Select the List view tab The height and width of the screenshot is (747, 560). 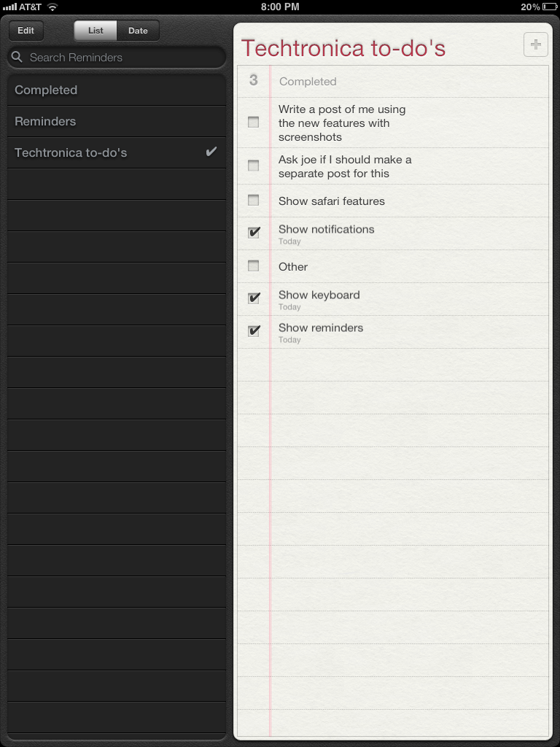click(x=96, y=31)
